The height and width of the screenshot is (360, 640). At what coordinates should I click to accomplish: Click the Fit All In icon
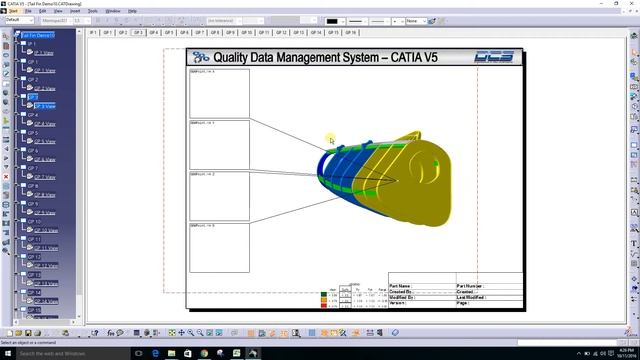tap(172, 333)
